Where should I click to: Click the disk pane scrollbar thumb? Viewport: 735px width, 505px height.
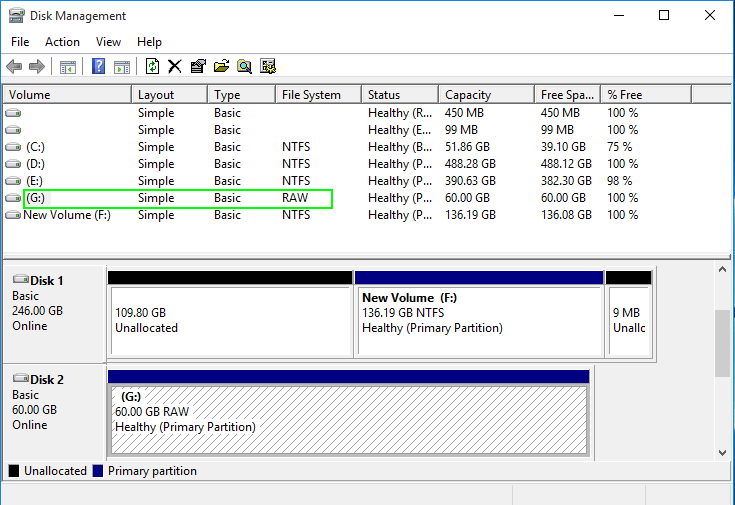722,343
